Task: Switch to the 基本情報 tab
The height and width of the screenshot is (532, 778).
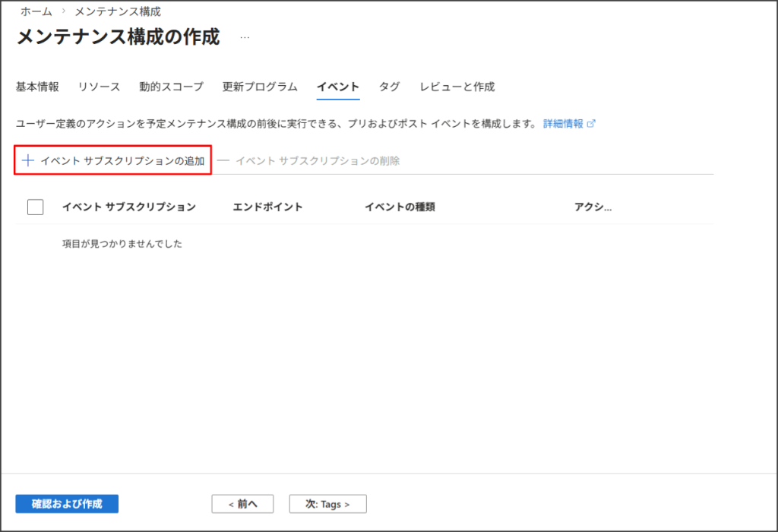Action: (x=37, y=87)
